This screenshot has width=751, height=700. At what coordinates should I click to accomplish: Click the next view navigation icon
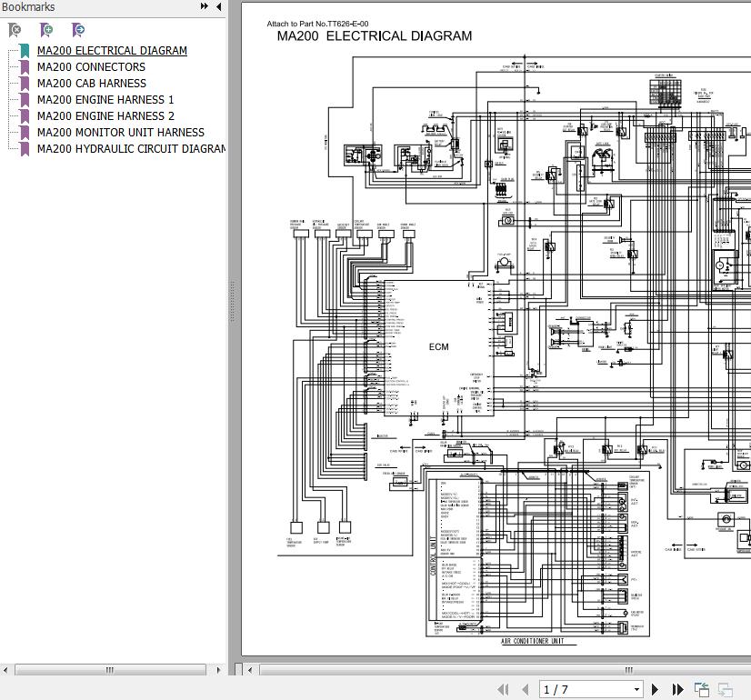pos(726,689)
